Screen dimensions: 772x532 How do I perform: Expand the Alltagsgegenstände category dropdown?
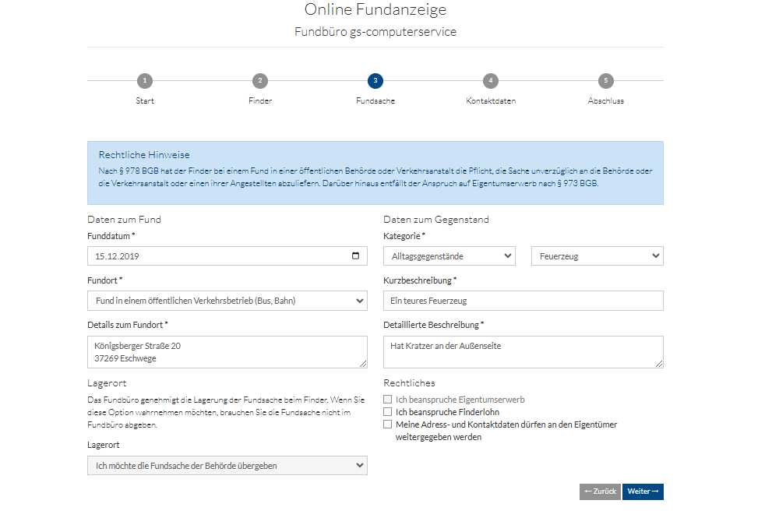click(449, 255)
